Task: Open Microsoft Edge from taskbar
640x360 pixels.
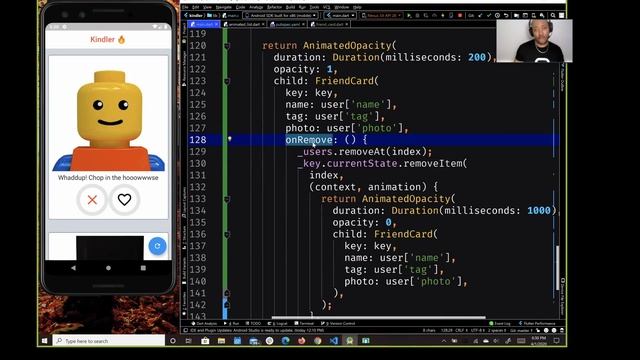Action: 285,340
